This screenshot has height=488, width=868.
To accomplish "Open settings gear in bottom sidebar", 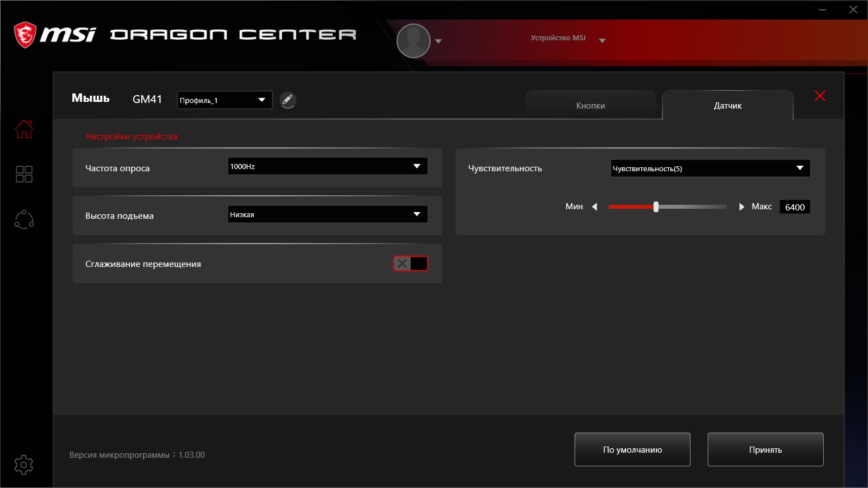I will coord(24,464).
